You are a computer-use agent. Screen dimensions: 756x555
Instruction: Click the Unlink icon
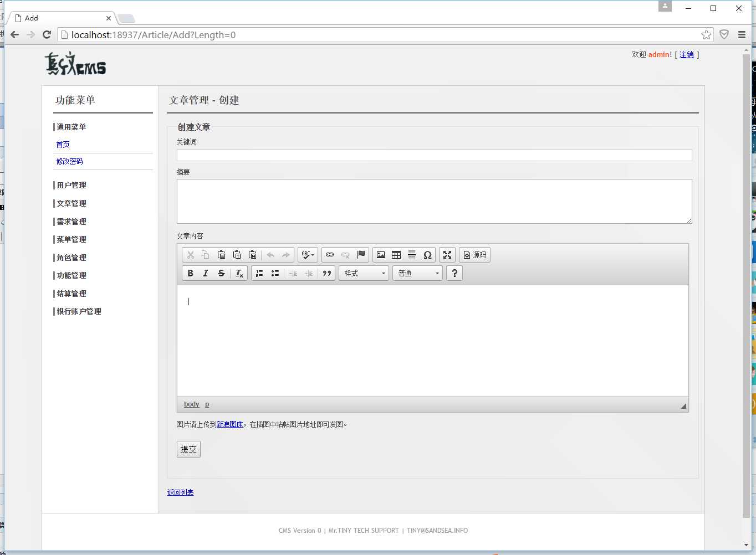pyautogui.click(x=345, y=255)
